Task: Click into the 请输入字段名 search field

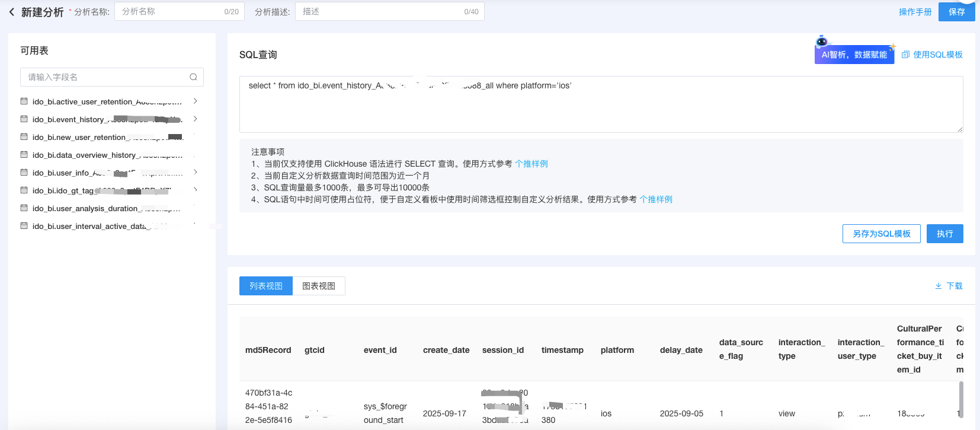Action: [112, 77]
